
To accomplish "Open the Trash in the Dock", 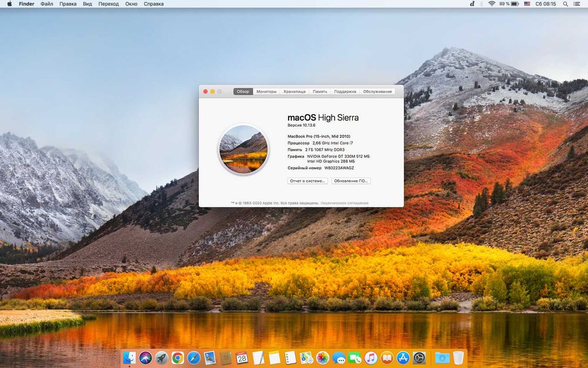I will (458, 358).
